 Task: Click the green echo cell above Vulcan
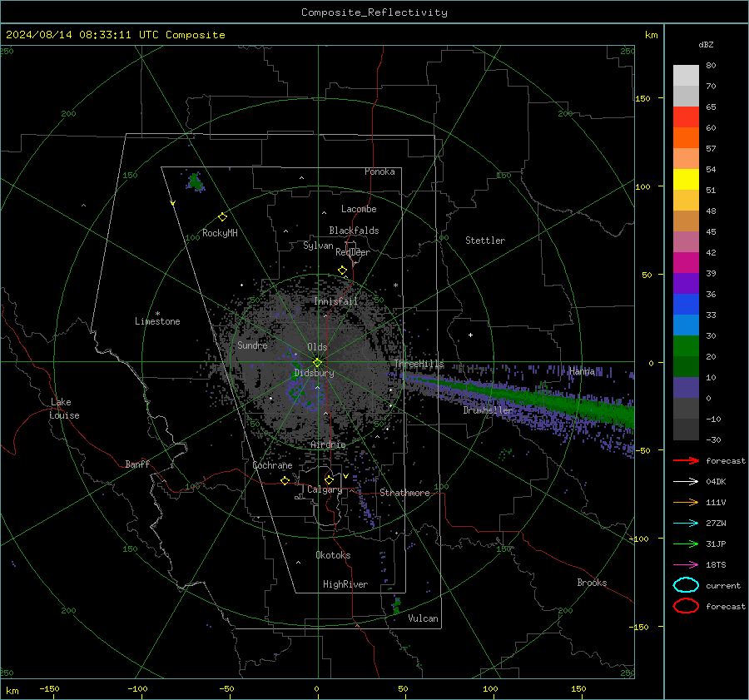(x=396, y=606)
